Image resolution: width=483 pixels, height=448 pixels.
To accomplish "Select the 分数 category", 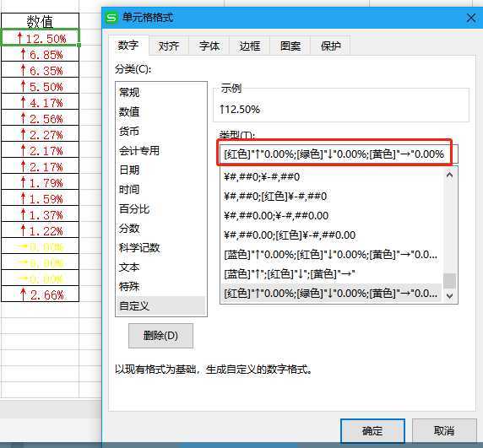I will pyautogui.click(x=160, y=228).
